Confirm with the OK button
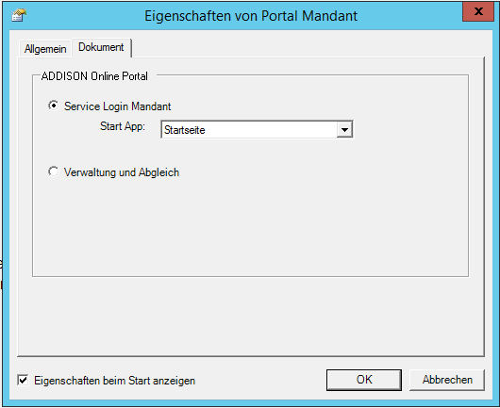 (x=364, y=379)
